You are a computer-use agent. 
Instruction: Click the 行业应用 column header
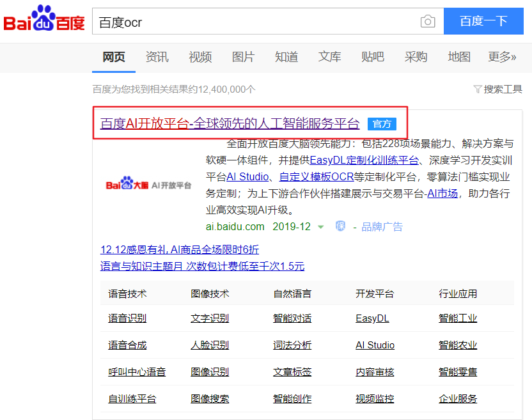(458, 293)
